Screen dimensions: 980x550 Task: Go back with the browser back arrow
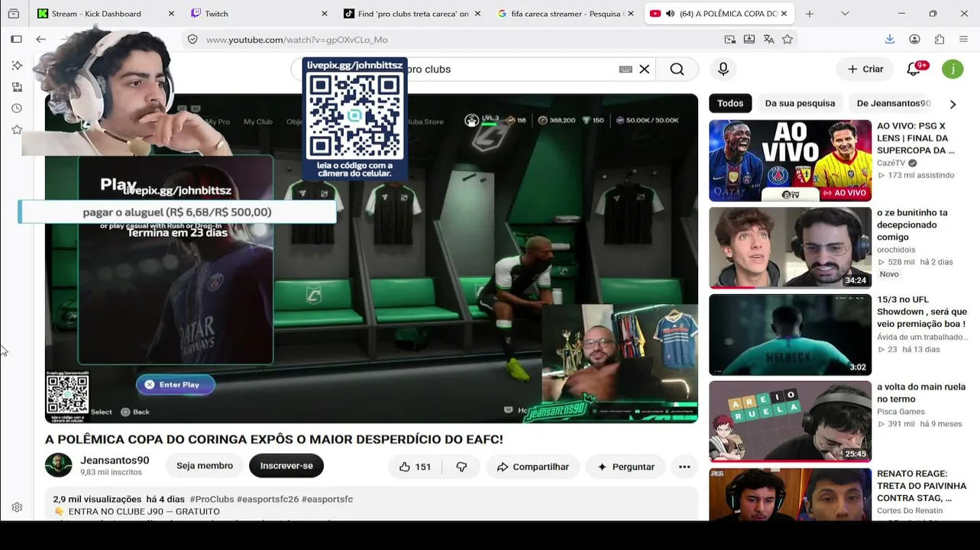pyautogui.click(x=40, y=39)
